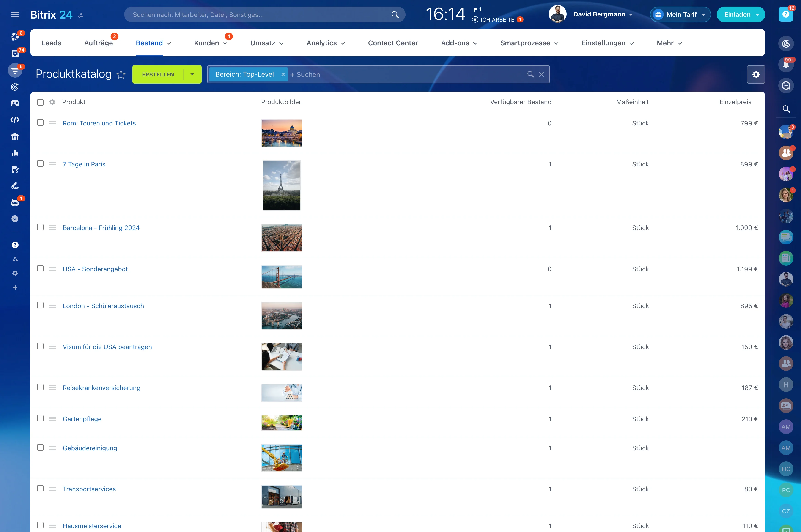Click the analytics bar chart sidebar icon
Viewport: 801px width, 532px height.
[15, 153]
